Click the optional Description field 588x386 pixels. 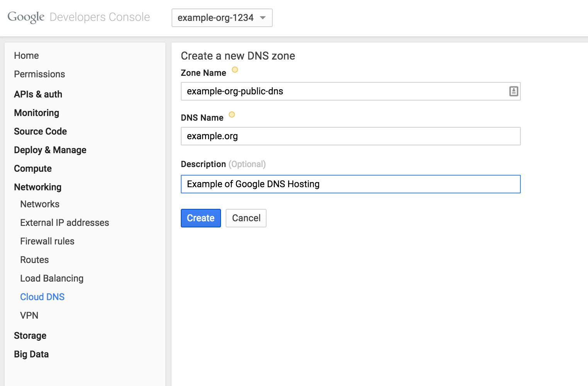click(x=348, y=184)
